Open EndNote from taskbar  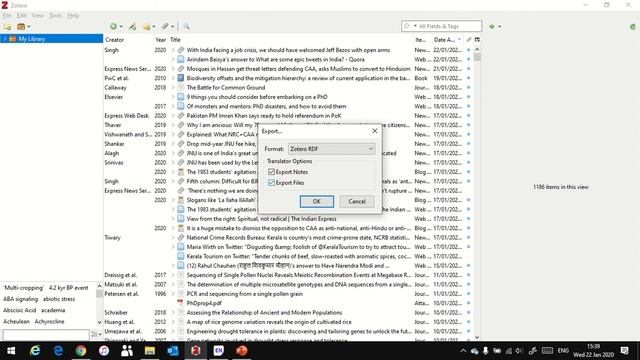[218, 351]
